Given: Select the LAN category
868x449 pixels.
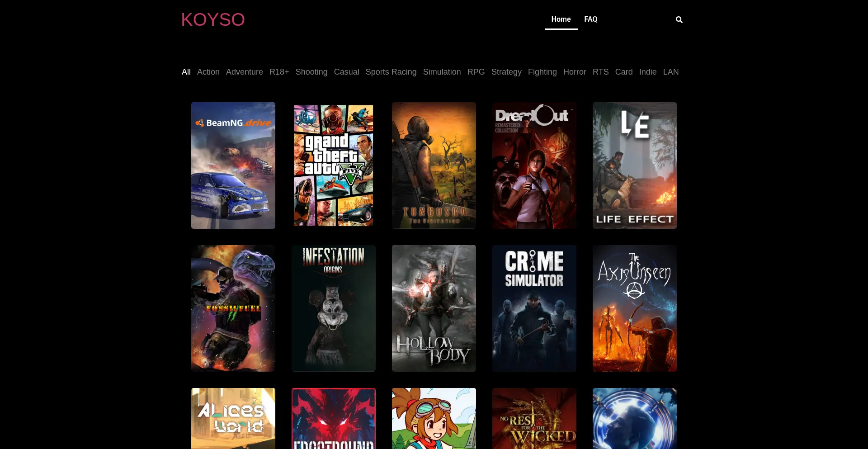Looking at the screenshot, I should (671, 72).
